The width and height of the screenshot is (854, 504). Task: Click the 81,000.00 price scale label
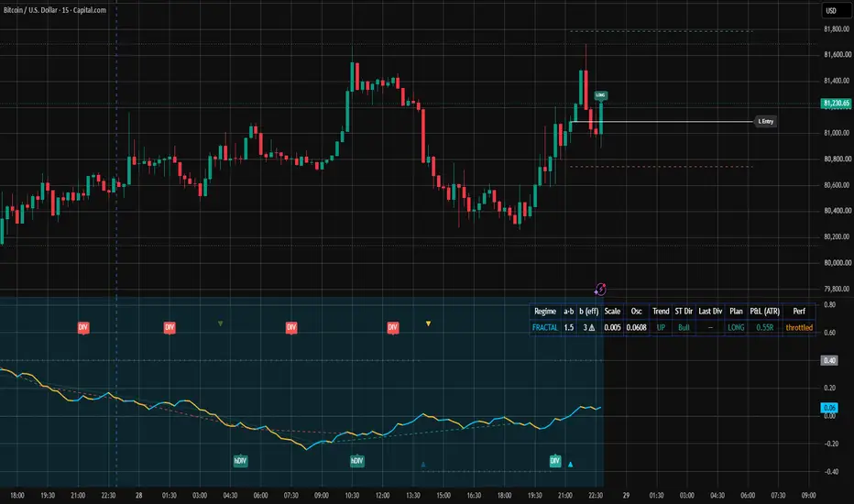coord(837,133)
